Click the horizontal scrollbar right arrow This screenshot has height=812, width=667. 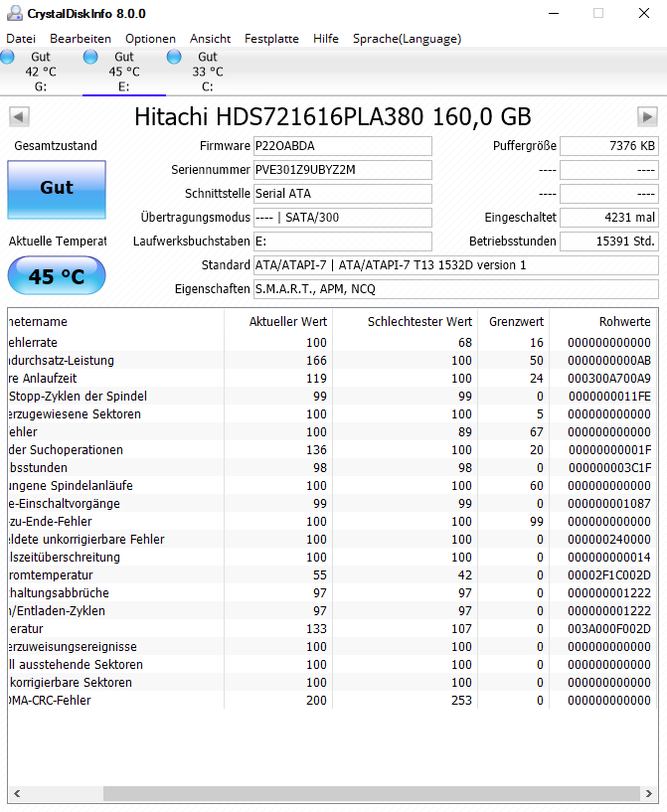click(649, 793)
